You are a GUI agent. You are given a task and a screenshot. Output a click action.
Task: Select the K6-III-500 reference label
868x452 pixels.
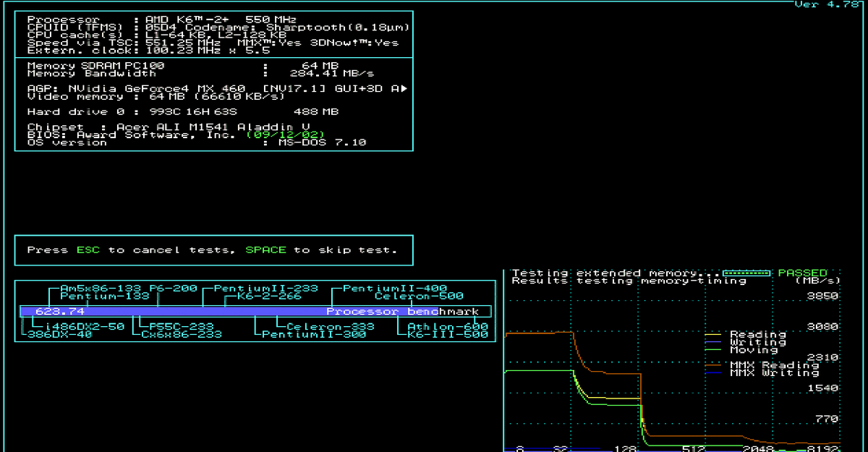pyautogui.click(x=447, y=334)
